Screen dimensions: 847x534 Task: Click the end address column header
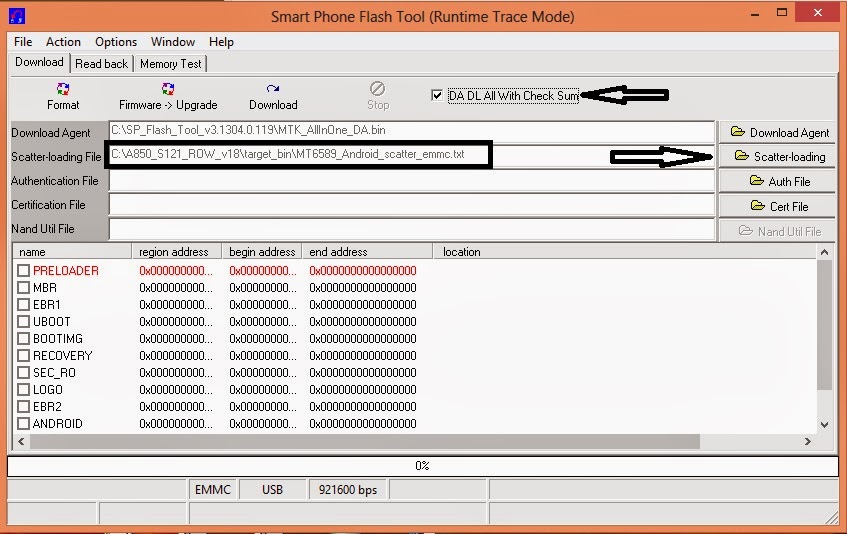point(368,252)
